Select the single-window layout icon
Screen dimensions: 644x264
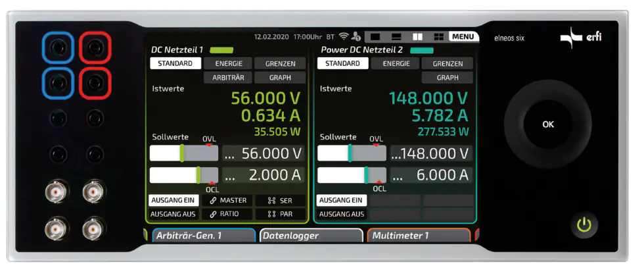[375, 37]
